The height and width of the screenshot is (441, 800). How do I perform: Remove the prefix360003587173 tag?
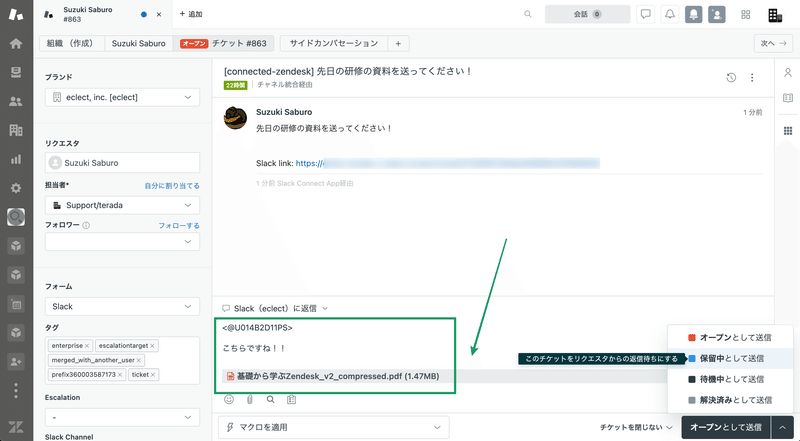(x=120, y=375)
